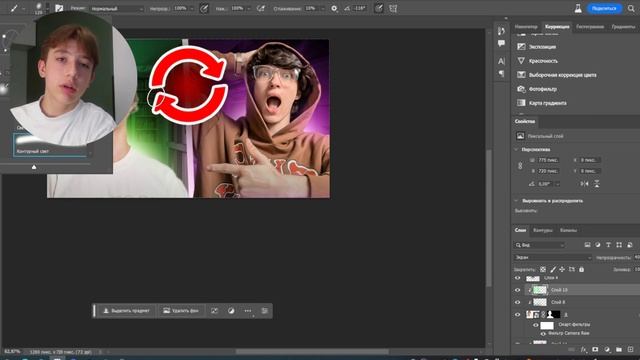Hide the Camera Raw filter
The width and height of the screenshot is (640, 360).
click(543, 333)
